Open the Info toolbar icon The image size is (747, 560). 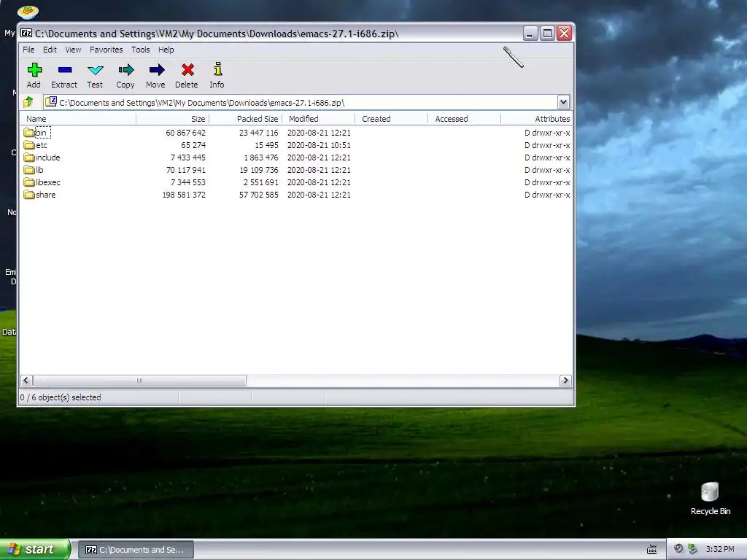pyautogui.click(x=217, y=69)
